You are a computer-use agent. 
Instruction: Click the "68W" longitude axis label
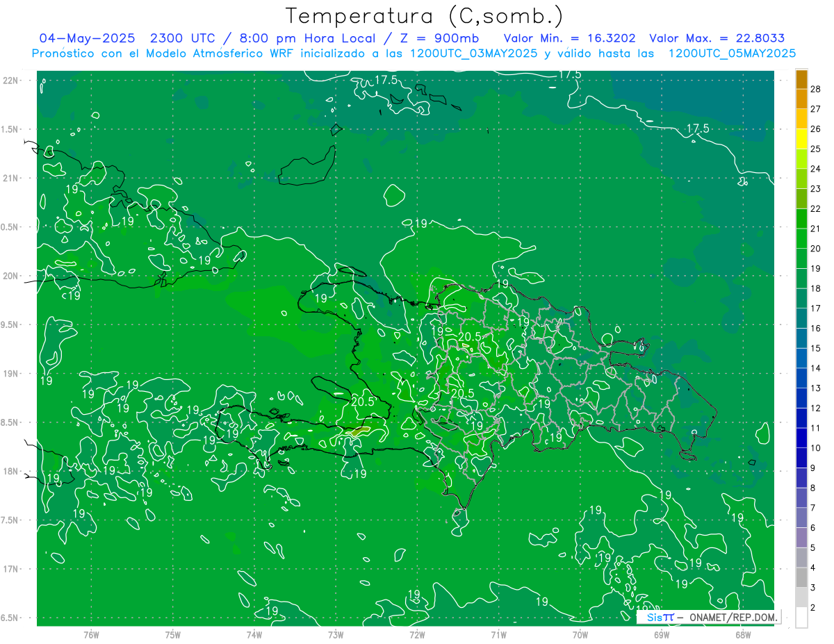742,635
